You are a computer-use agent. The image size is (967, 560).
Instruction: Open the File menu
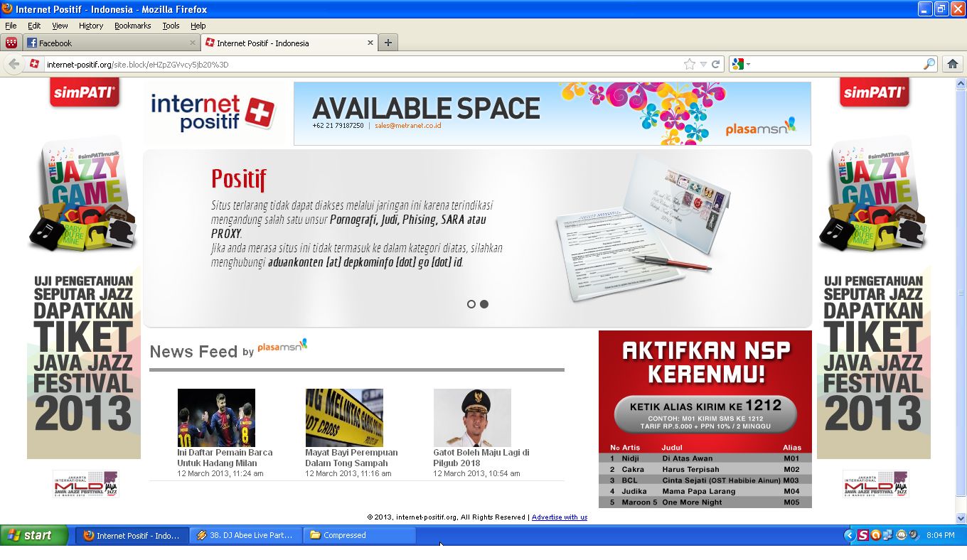click(x=11, y=26)
